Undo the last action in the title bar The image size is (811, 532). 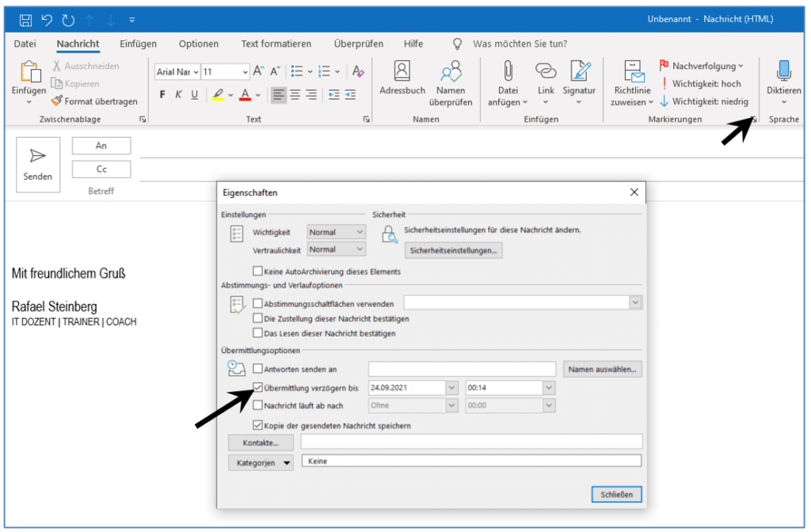[47, 20]
